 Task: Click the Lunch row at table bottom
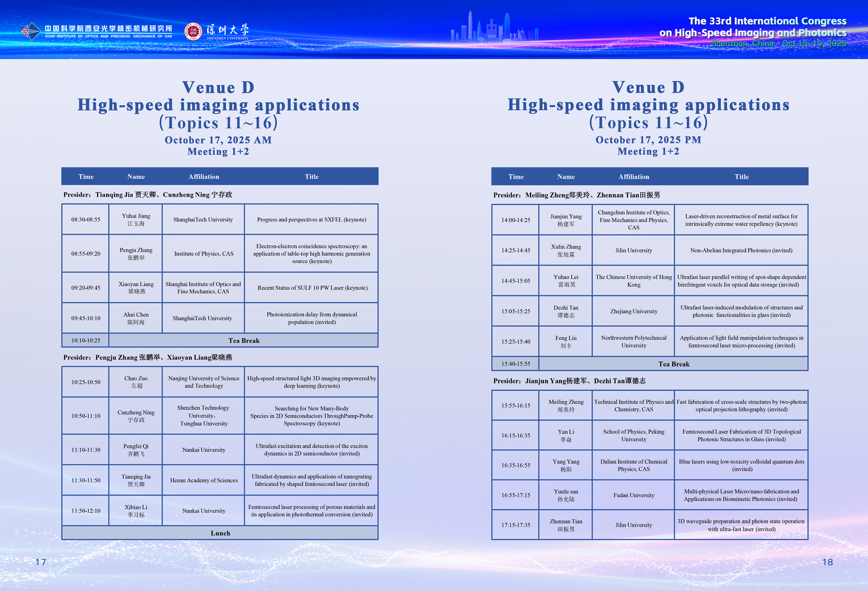pyautogui.click(x=220, y=533)
